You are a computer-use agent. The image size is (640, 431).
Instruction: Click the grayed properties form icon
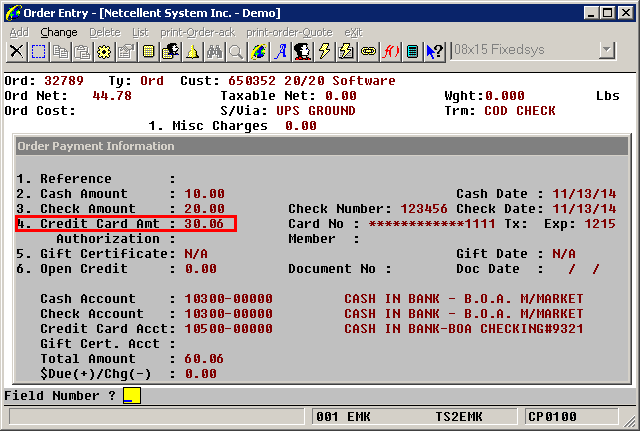pos(127,52)
